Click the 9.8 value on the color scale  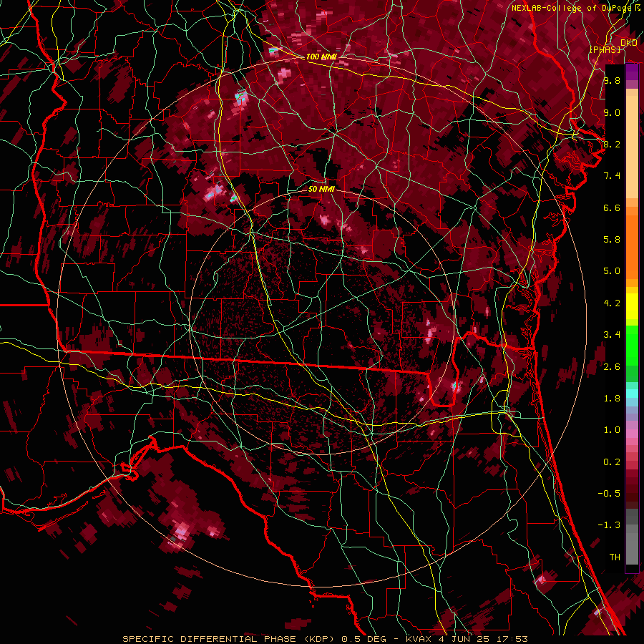pyautogui.click(x=612, y=80)
